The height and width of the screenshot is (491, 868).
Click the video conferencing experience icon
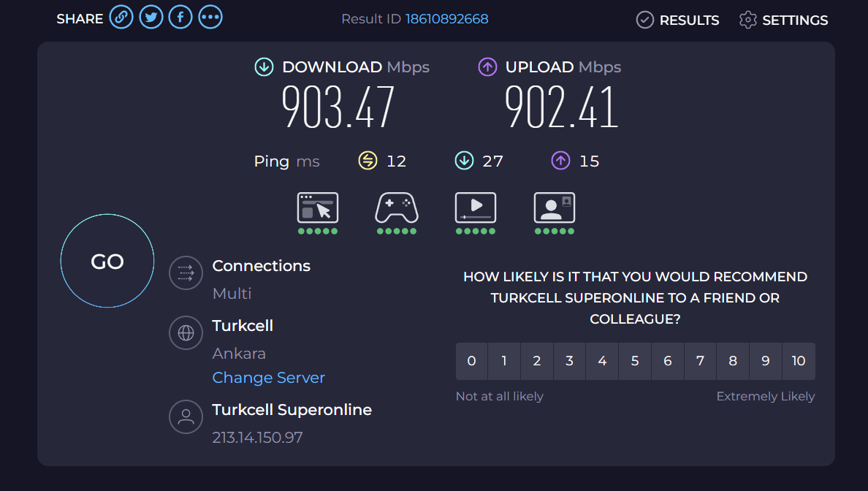point(554,208)
